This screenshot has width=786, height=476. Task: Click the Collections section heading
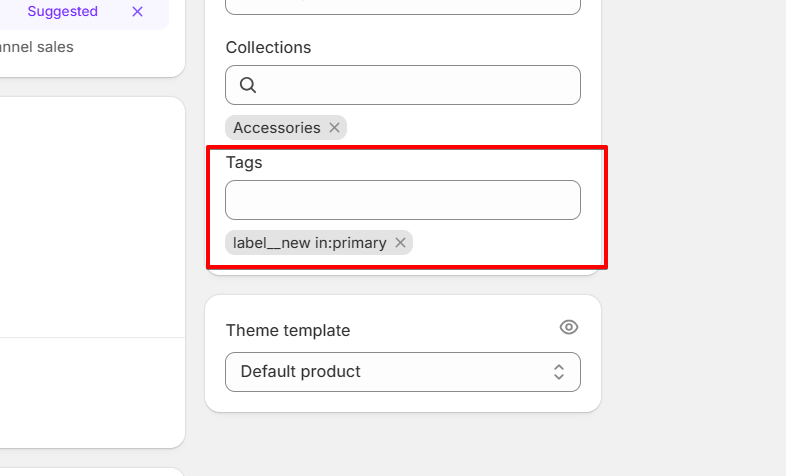(x=268, y=47)
